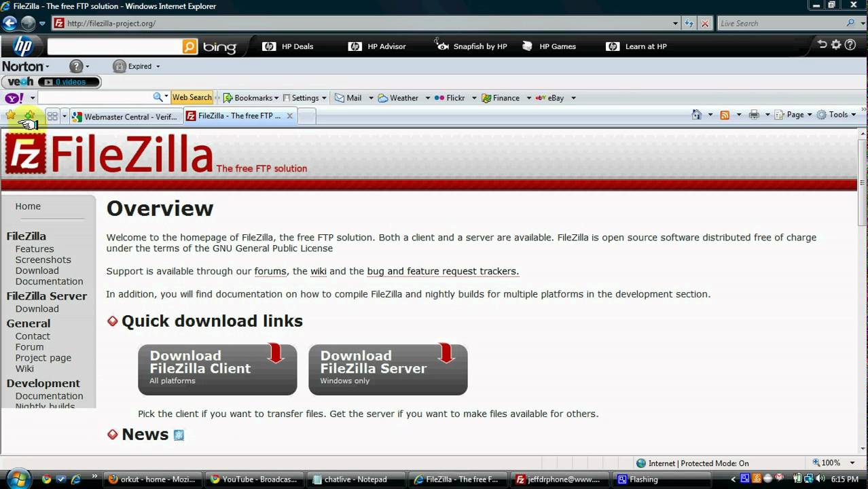Click the News RSS feed icon

[x=179, y=435]
